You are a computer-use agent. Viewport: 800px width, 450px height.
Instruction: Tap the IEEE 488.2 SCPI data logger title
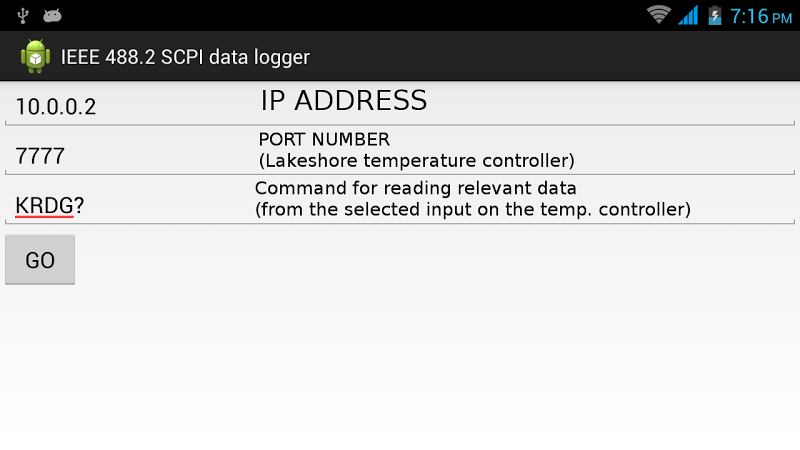[185, 57]
